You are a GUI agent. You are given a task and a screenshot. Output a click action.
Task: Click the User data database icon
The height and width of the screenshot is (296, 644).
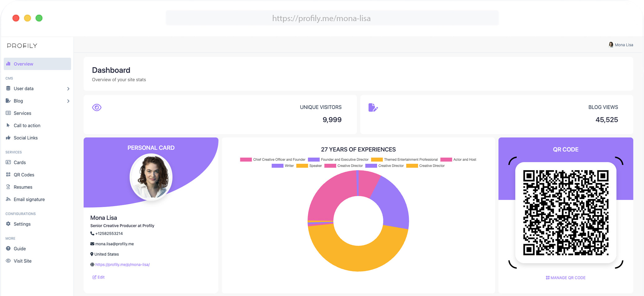pos(8,88)
